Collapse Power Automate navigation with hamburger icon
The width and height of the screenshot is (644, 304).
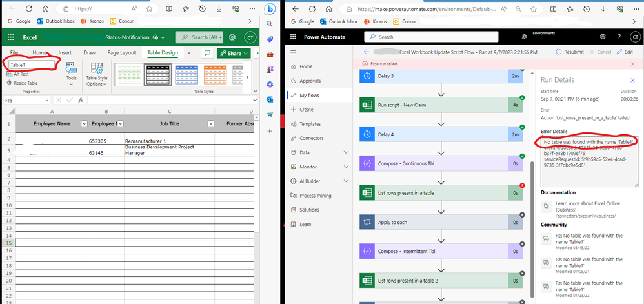tap(293, 52)
